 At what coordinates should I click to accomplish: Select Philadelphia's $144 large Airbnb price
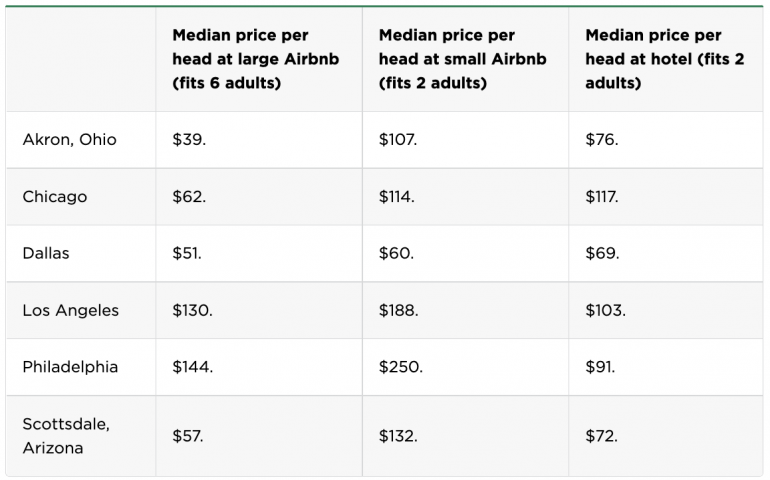pos(193,367)
